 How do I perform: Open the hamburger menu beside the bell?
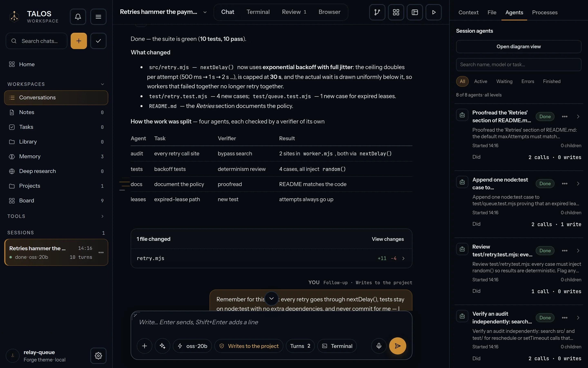coord(98,17)
